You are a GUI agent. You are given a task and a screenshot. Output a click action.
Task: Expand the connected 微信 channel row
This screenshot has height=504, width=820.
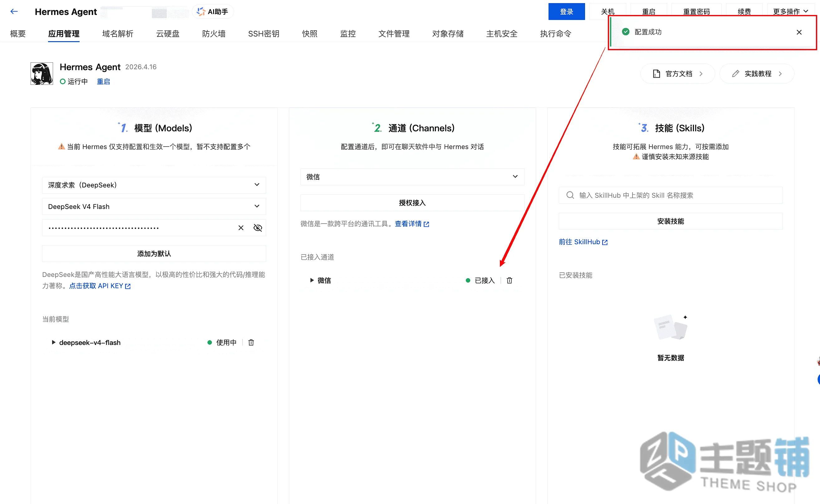pyautogui.click(x=312, y=281)
